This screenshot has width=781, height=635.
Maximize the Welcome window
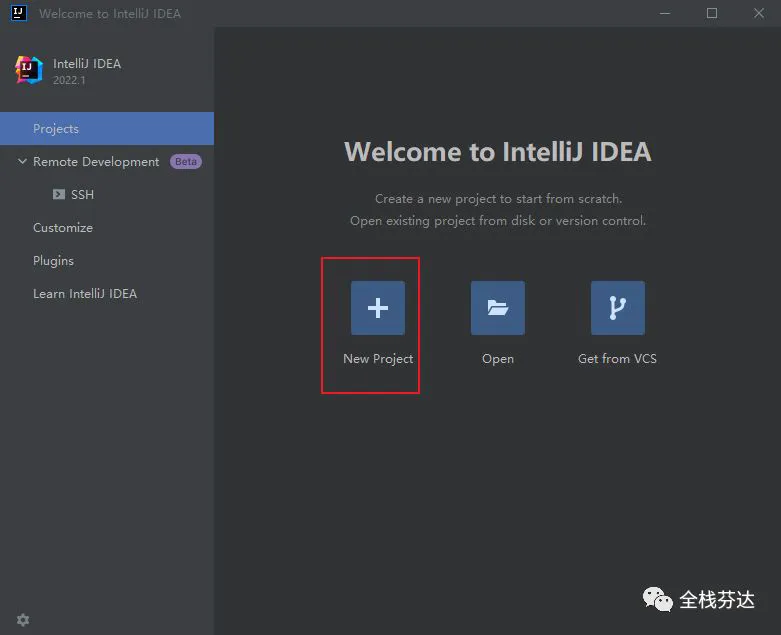[x=712, y=13]
